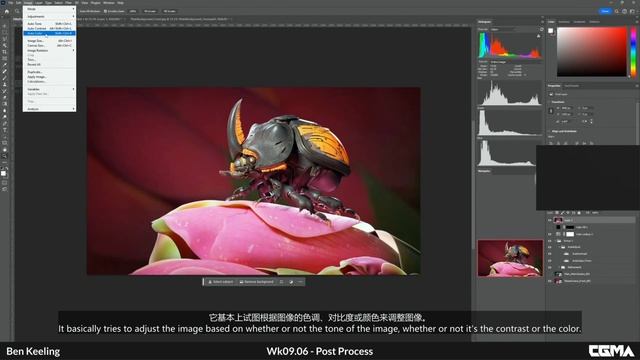Choose Auto Contrast from Image menu

pos(49,29)
